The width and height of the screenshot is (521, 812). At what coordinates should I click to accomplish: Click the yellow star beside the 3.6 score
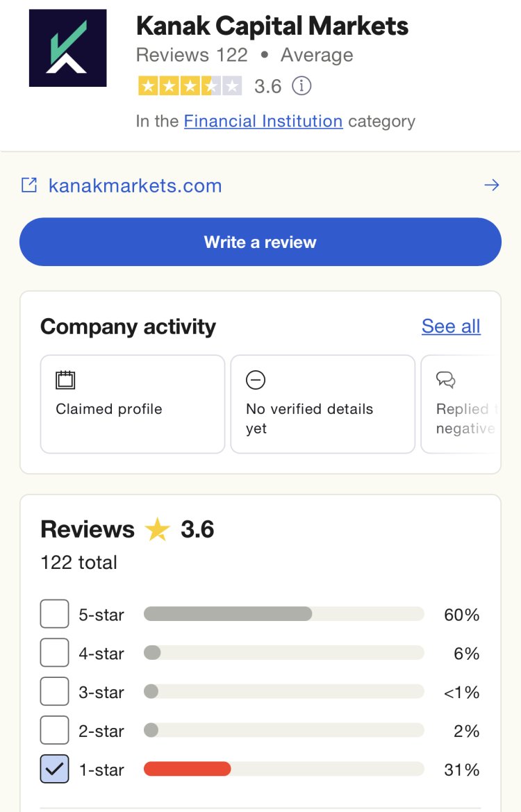click(156, 529)
